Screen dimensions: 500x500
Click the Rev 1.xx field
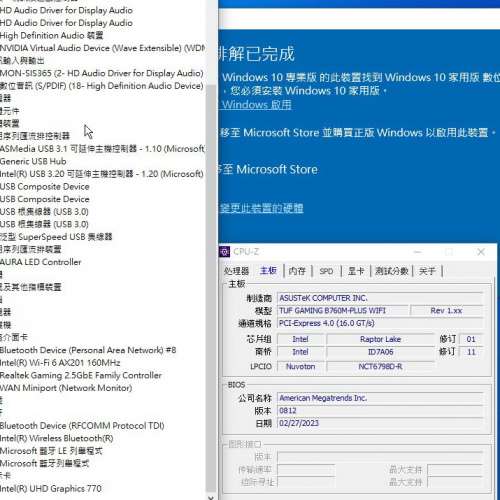coord(447,311)
